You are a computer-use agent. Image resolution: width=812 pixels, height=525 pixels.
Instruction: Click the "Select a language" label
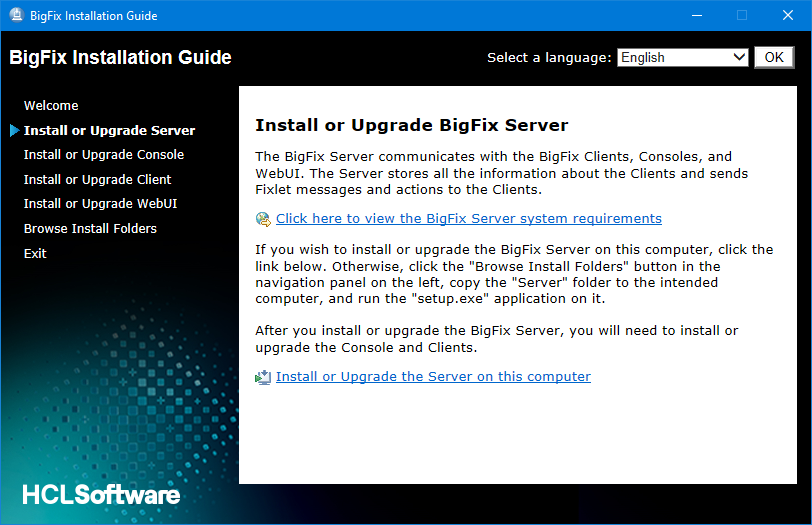point(548,57)
